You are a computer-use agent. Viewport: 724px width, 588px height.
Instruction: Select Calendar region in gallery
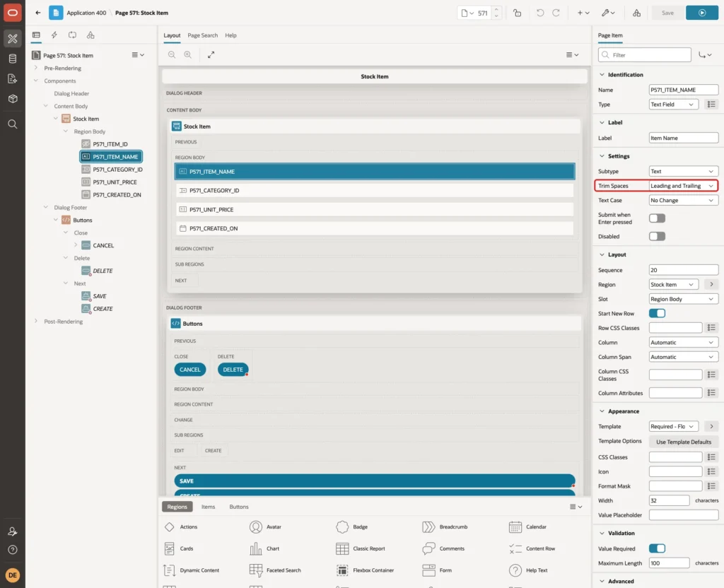tap(527, 527)
